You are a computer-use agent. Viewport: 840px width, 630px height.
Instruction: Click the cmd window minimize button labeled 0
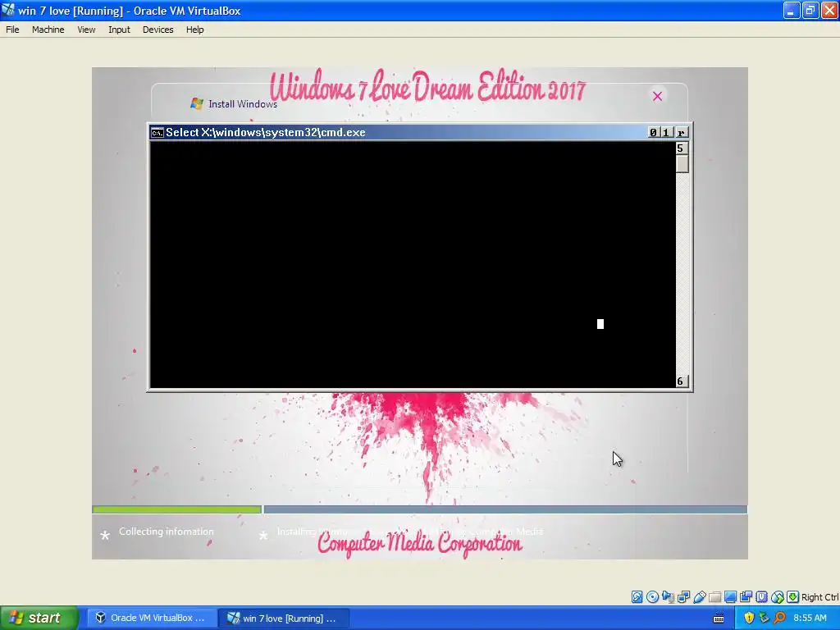tap(654, 132)
